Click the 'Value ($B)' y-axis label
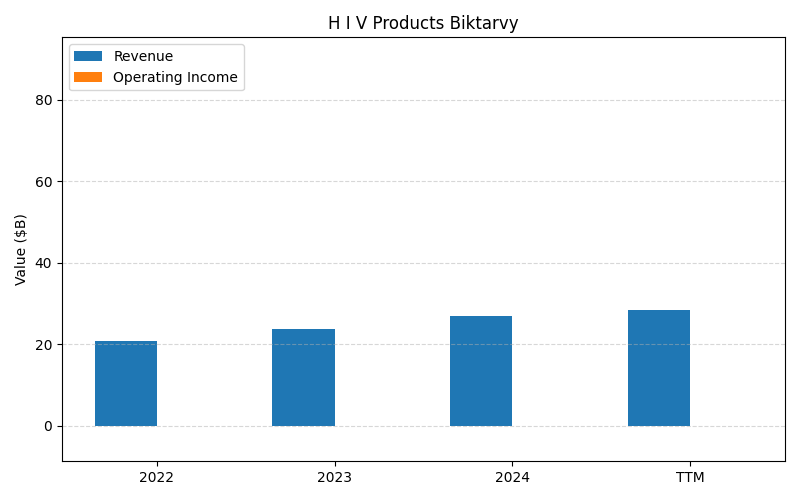Image resolution: width=800 pixels, height=500 pixels. (20, 250)
